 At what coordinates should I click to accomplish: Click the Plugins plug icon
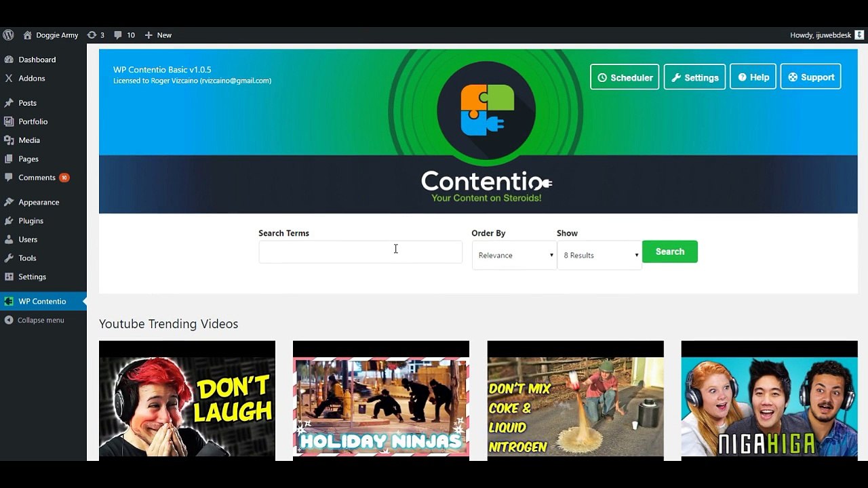coord(9,220)
